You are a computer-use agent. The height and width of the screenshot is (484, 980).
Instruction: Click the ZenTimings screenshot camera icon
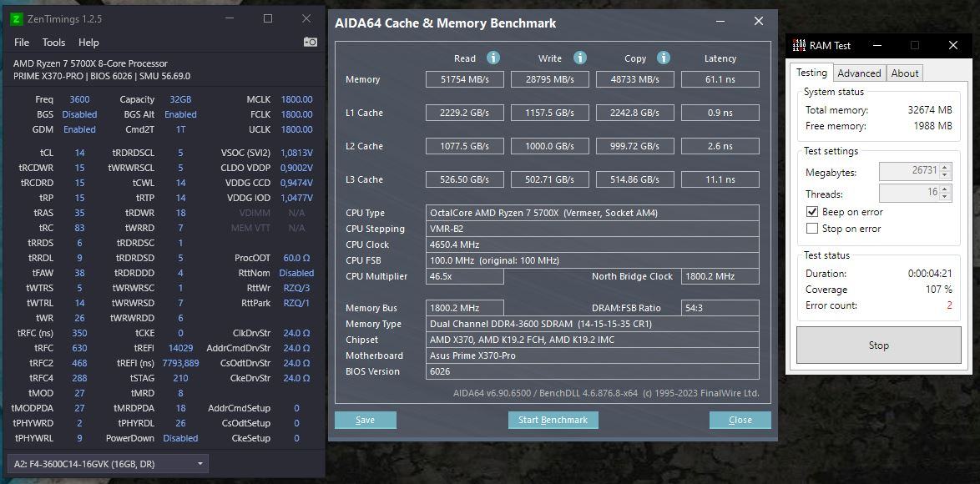coord(310,42)
